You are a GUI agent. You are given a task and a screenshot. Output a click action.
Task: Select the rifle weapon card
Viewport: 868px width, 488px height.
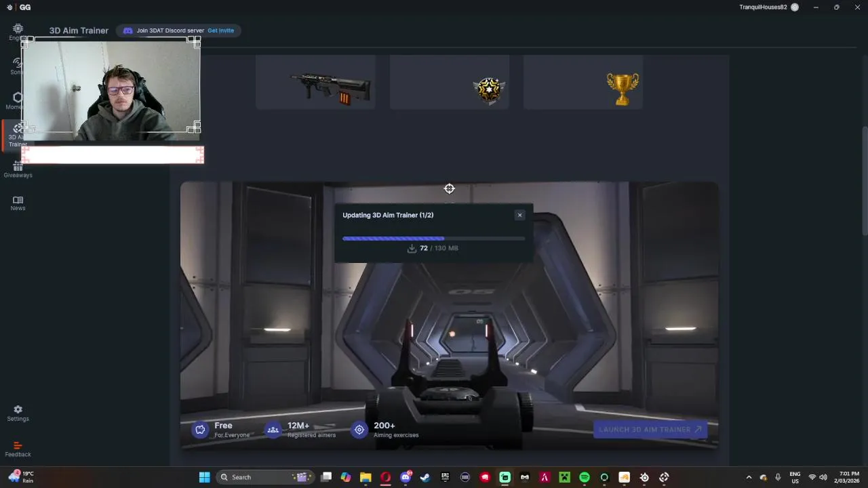[315, 83]
